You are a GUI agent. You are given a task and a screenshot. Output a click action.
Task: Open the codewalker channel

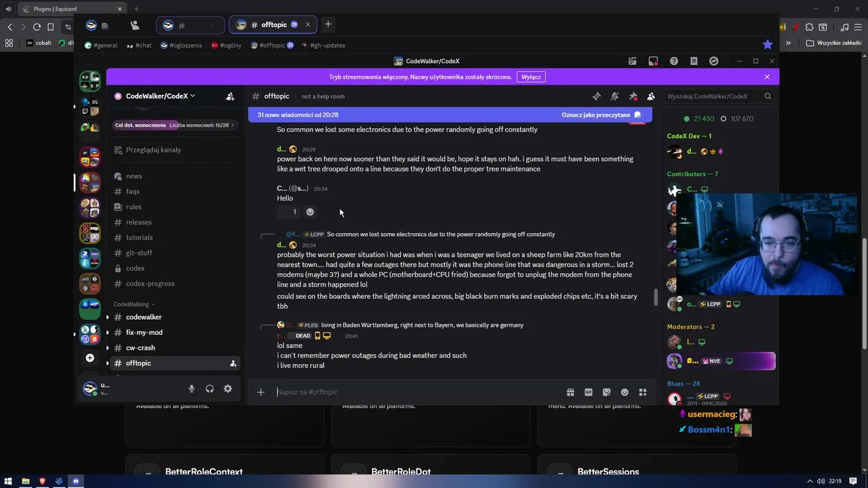[x=174, y=317]
